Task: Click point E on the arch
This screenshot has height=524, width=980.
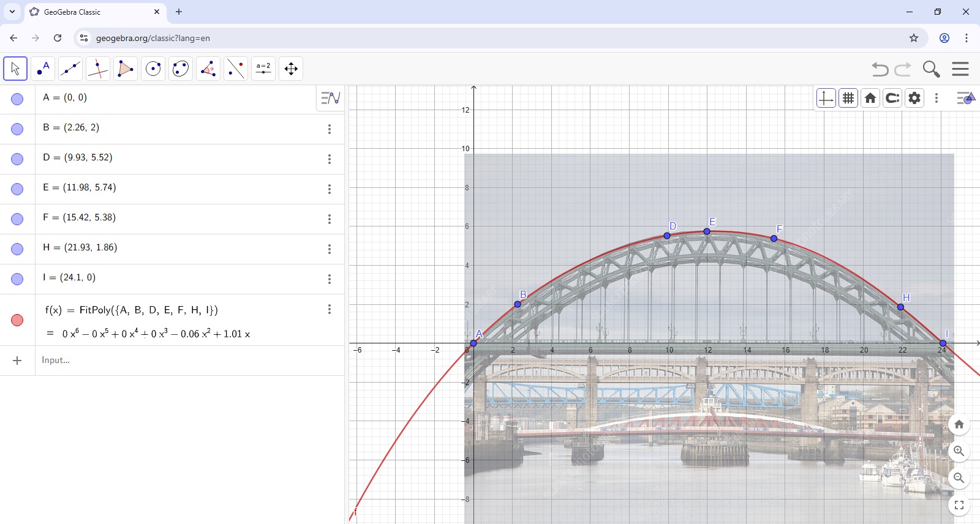Action: [x=707, y=231]
